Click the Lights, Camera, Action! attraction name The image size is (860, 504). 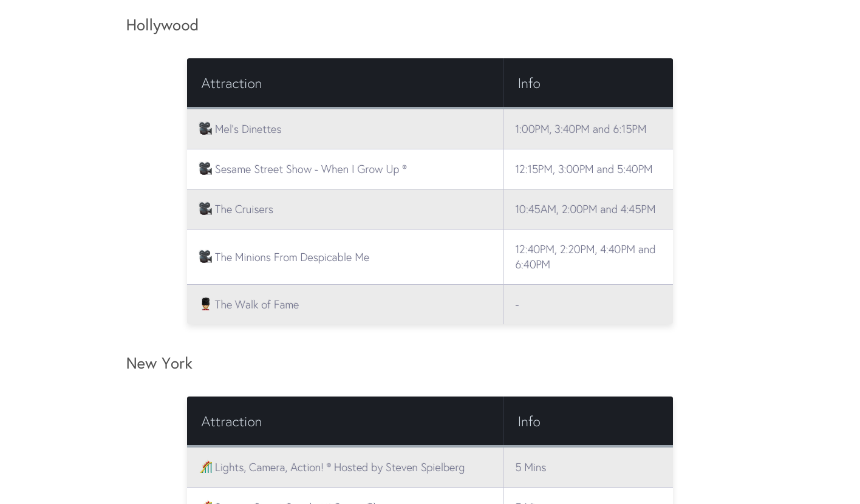click(340, 468)
